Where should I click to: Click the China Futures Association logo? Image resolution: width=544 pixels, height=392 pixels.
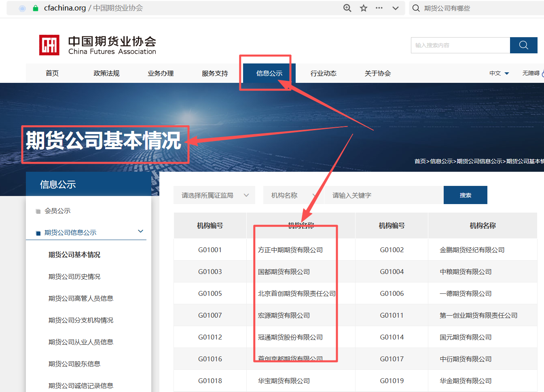(97, 45)
